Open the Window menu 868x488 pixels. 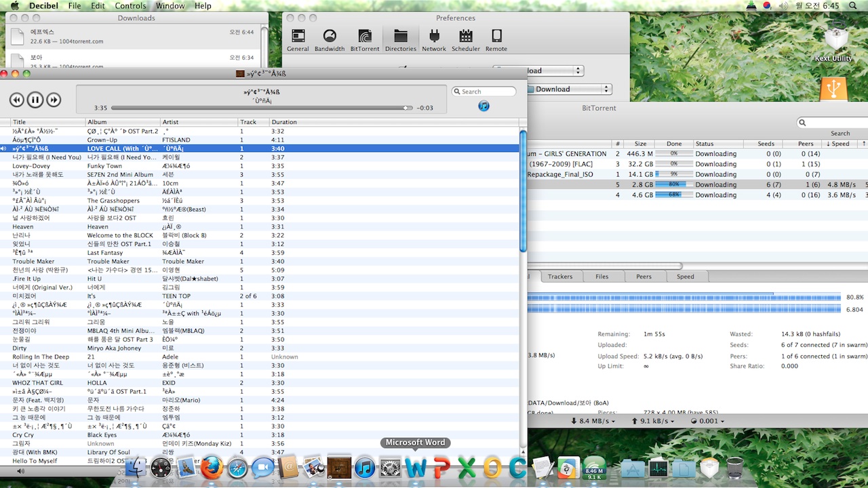(x=170, y=5)
